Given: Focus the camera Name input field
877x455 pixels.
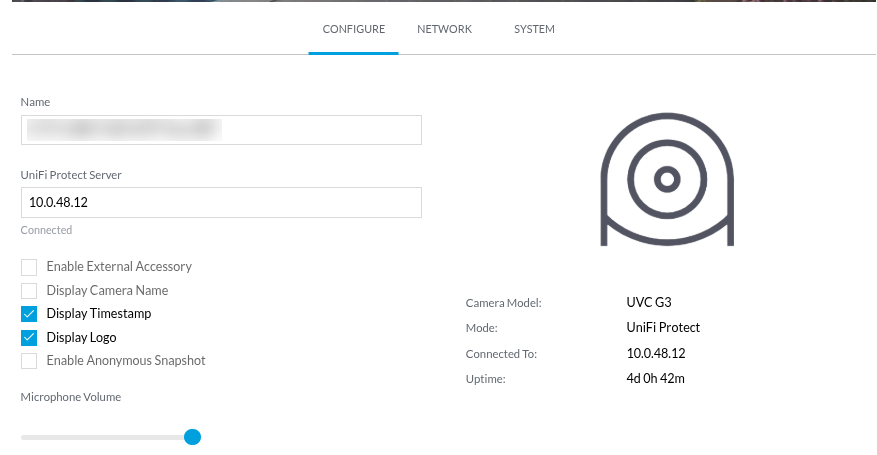Looking at the screenshot, I should pos(221,130).
